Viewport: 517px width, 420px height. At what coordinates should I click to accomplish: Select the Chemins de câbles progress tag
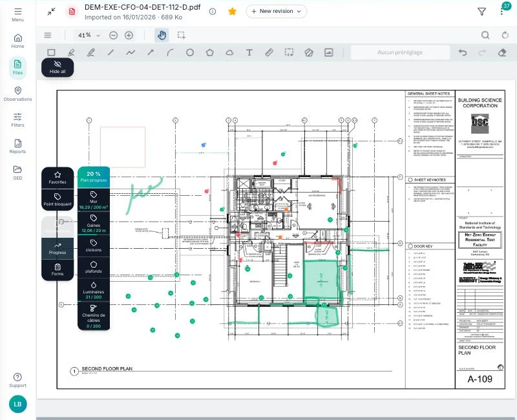[x=94, y=316]
